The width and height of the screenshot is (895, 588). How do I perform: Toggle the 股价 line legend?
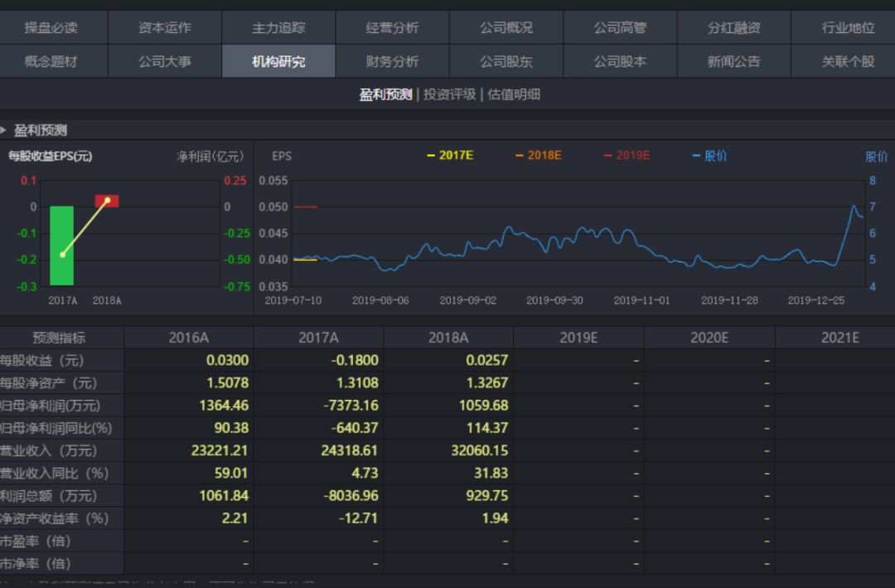tap(709, 156)
